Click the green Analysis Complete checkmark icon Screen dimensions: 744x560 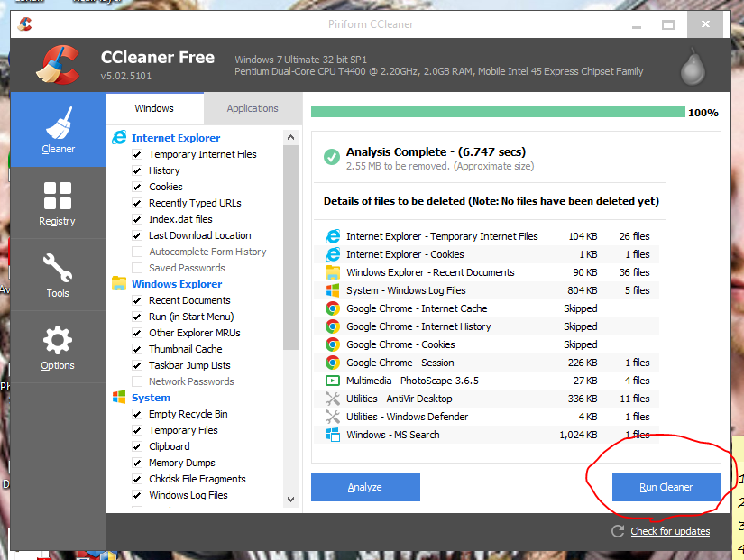click(x=332, y=157)
